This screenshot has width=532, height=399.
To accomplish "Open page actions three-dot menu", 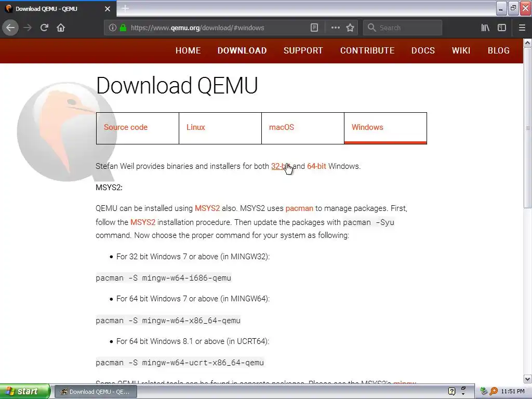I will coord(335,28).
